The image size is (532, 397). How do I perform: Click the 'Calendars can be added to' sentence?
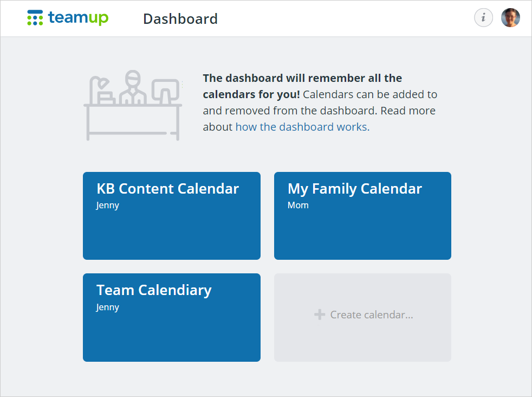(370, 94)
